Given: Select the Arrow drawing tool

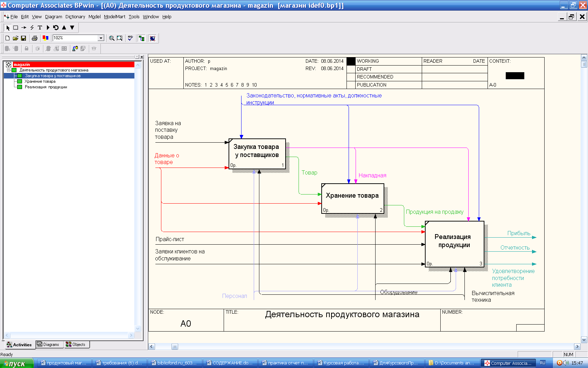Looking at the screenshot, I should [x=24, y=28].
